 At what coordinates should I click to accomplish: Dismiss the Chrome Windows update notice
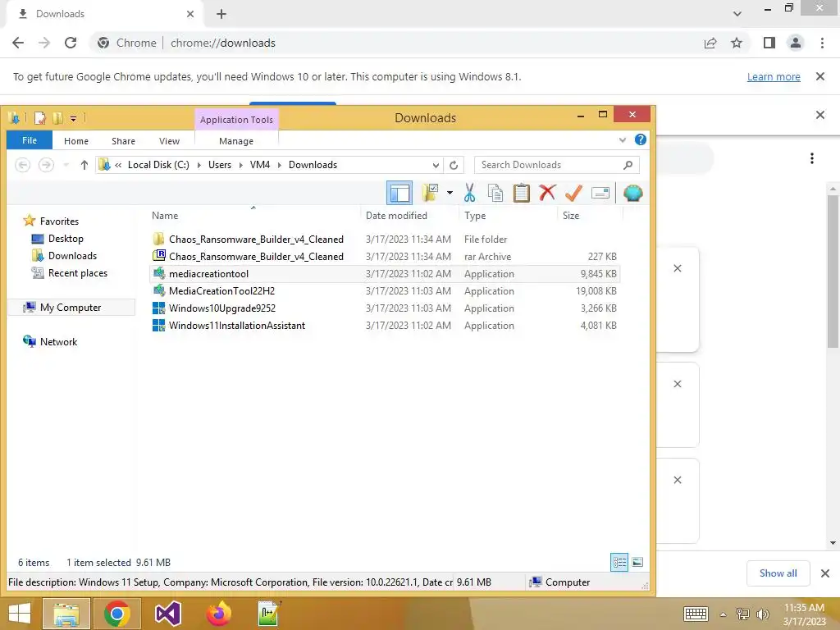[x=819, y=76]
